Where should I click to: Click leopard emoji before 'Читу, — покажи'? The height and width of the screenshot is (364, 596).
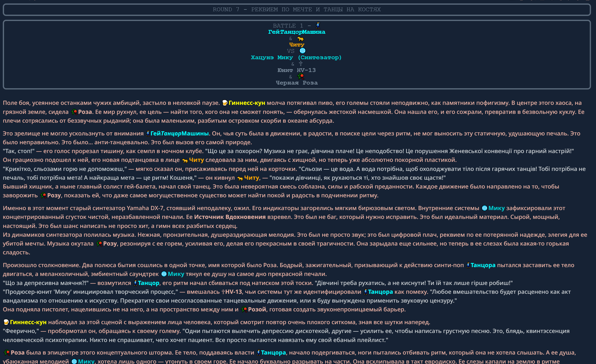[240, 178]
